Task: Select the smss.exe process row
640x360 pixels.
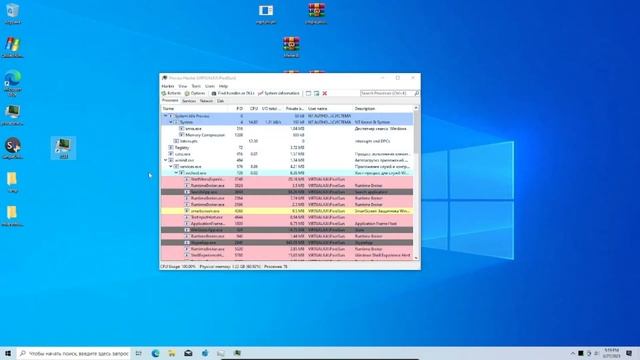Action: point(287,129)
